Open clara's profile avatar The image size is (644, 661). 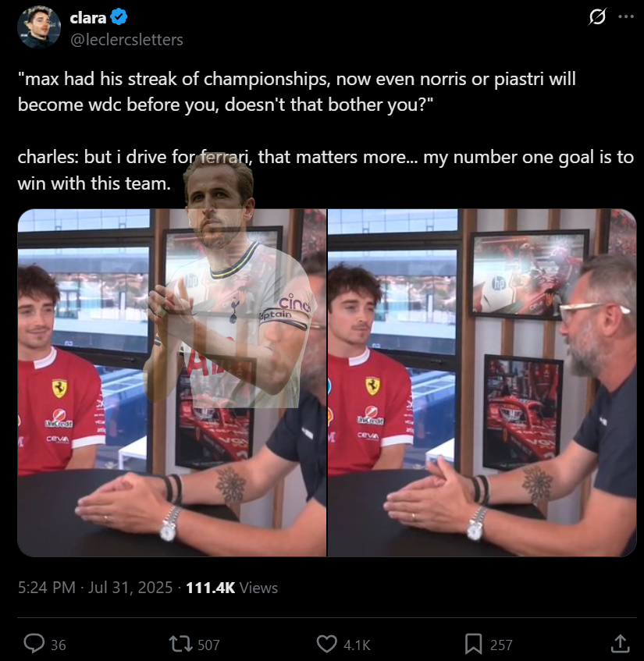(39, 27)
